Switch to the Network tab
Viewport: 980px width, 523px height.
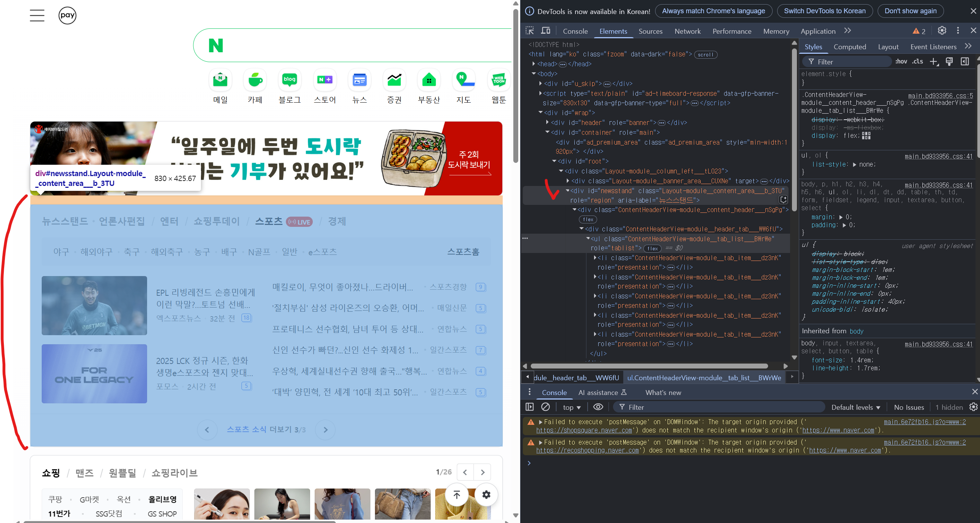pos(687,31)
